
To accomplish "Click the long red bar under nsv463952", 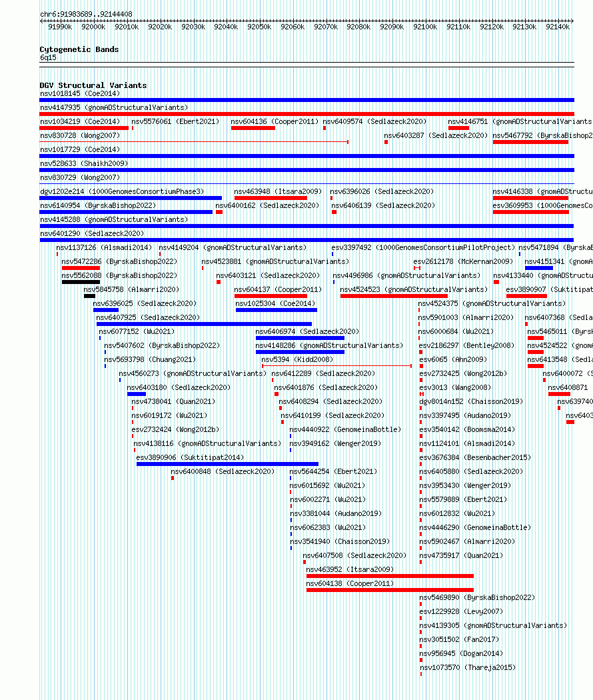I will [x=390, y=576].
